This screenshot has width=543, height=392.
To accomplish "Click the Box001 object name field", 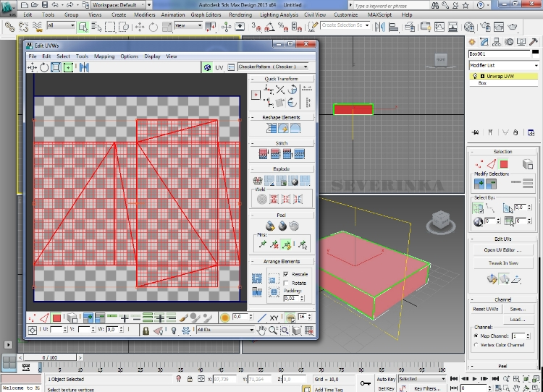I will [x=499, y=54].
